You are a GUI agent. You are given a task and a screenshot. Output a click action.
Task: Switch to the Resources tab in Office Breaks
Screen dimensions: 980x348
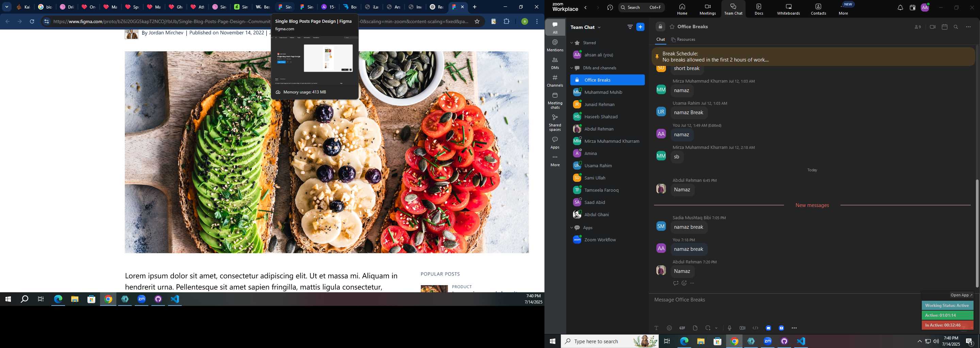683,39
